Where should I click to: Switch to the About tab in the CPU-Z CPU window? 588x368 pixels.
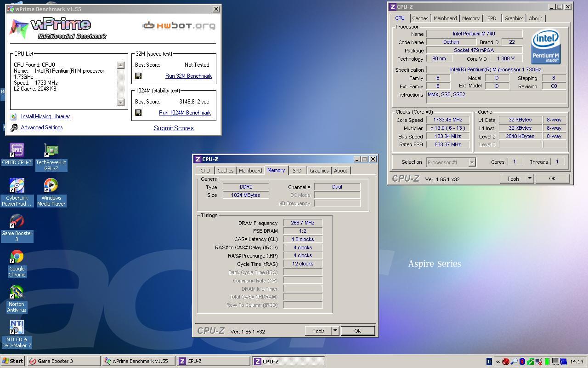pyautogui.click(x=536, y=18)
